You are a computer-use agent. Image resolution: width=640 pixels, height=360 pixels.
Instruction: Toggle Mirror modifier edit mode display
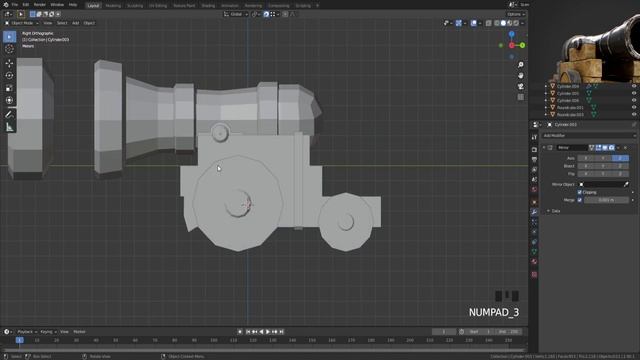(598, 148)
